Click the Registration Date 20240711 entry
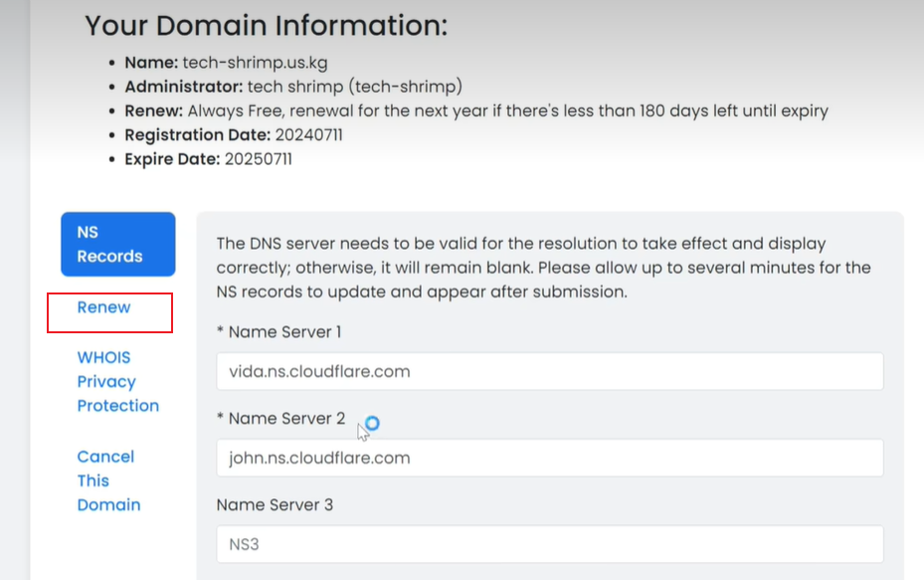This screenshot has width=924, height=580. pyautogui.click(x=234, y=135)
